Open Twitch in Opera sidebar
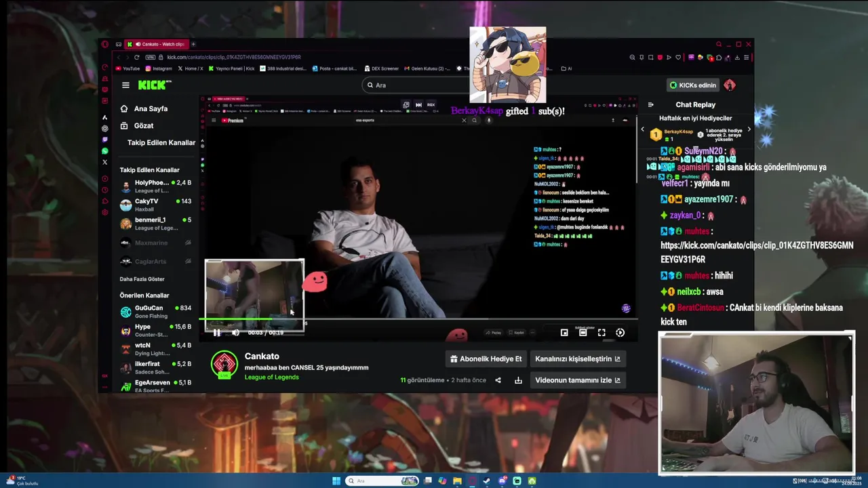Image resolution: width=868 pixels, height=488 pixels. click(x=104, y=140)
